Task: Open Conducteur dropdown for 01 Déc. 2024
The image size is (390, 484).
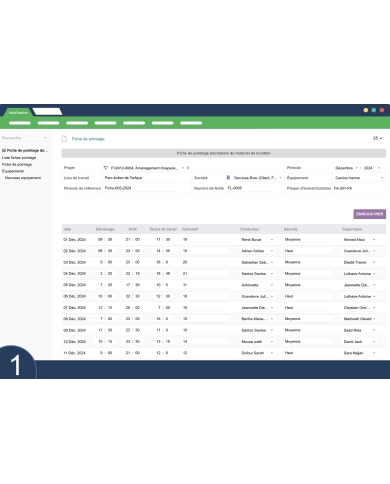Action: point(272,240)
